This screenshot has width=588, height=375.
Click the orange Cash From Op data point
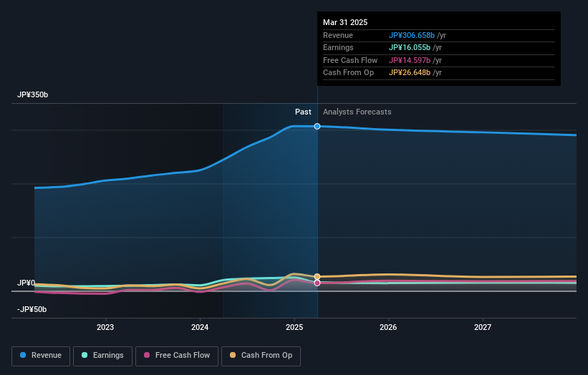click(317, 277)
